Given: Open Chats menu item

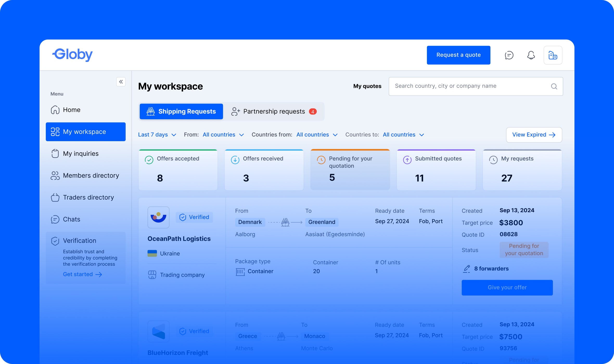Looking at the screenshot, I should (x=86, y=219).
